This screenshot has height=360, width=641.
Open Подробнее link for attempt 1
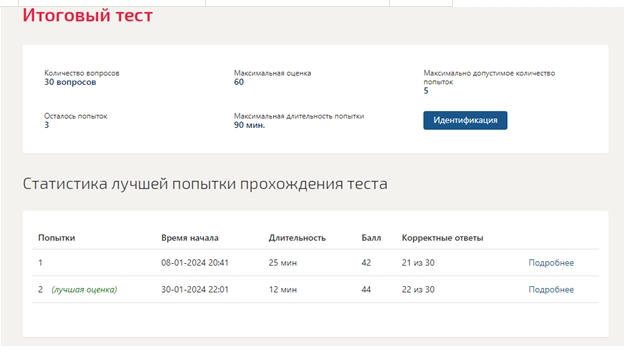coord(551,263)
